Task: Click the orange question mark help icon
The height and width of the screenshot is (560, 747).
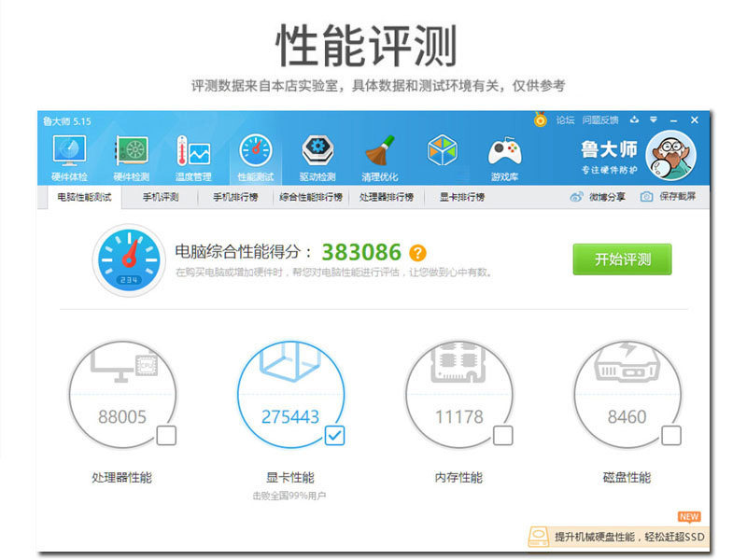Action: click(417, 253)
